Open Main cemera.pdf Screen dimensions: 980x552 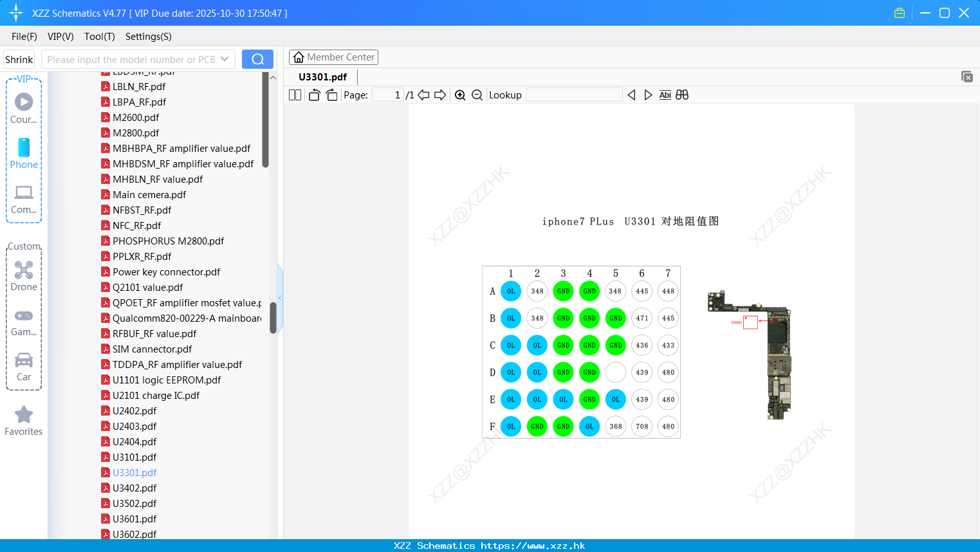click(143, 194)
